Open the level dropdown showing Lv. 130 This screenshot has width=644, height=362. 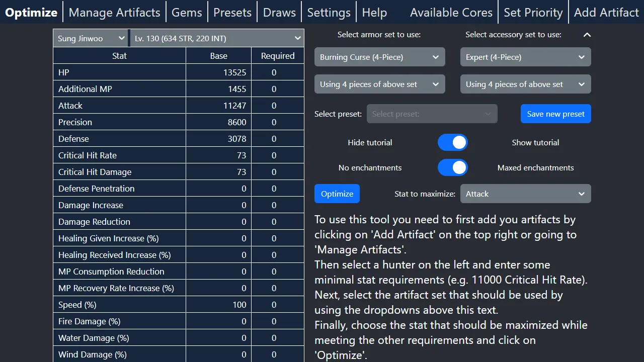pyautogui.click(x=216, y=38)
